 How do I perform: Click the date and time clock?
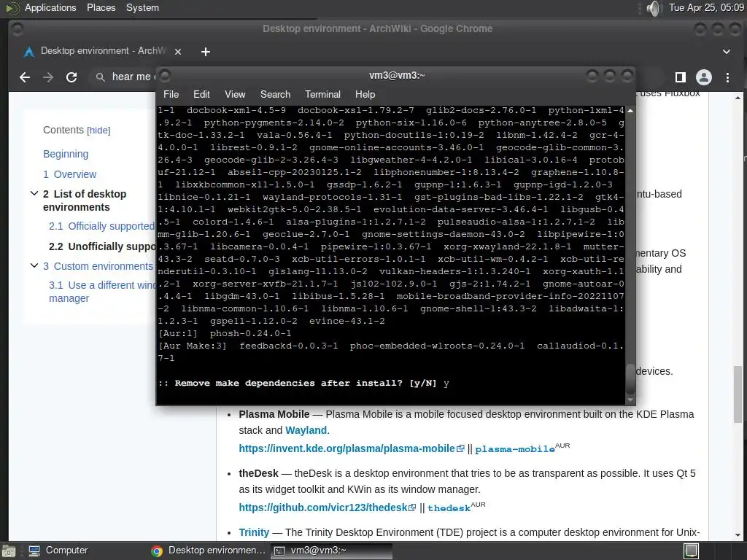[706, 7]
